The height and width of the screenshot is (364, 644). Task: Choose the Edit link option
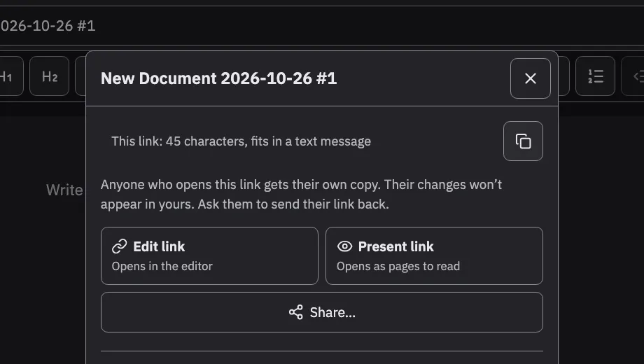point(209,255)
